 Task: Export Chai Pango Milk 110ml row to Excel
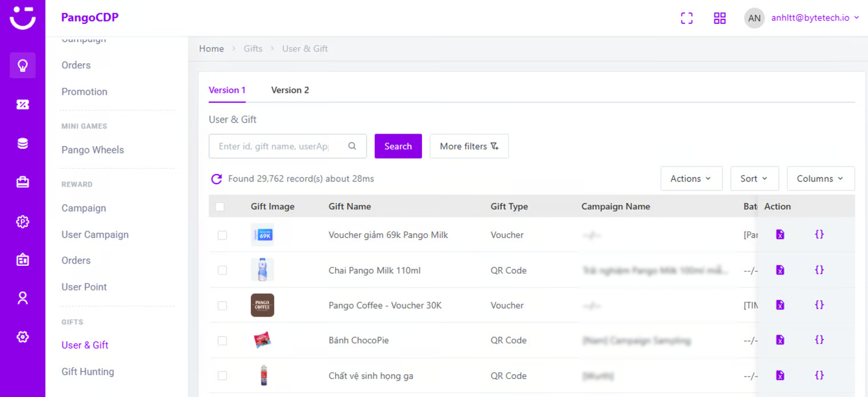[780, 270]
